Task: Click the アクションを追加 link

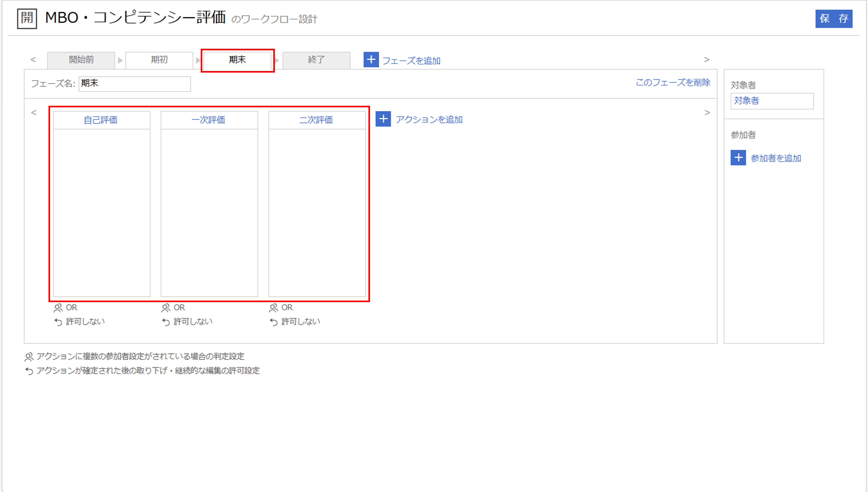Action: pyautogui.click(x=429, y=119)
